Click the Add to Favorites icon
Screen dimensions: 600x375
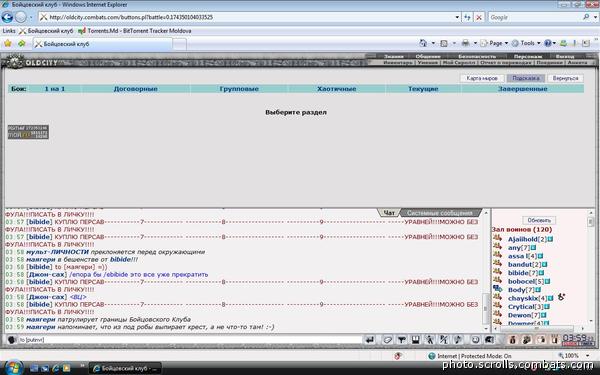pyautogui.click(x=22, y=44)
